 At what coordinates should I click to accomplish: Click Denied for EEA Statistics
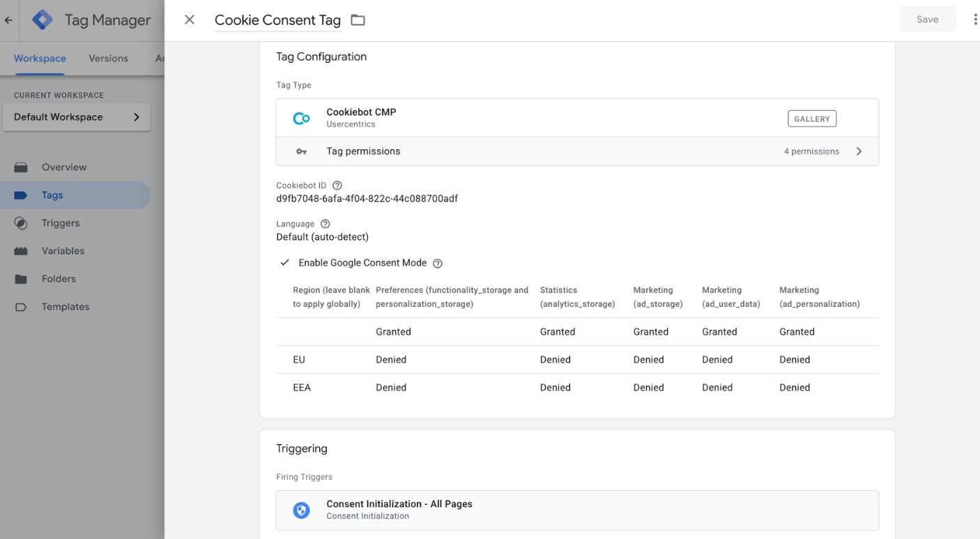(556, 388)
